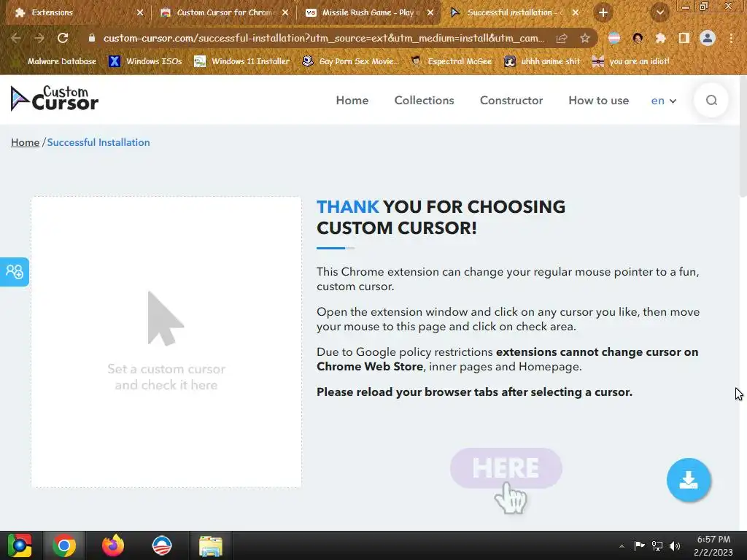Open the striped flag extension icon

pyautogui.click(x=614, y=38)
